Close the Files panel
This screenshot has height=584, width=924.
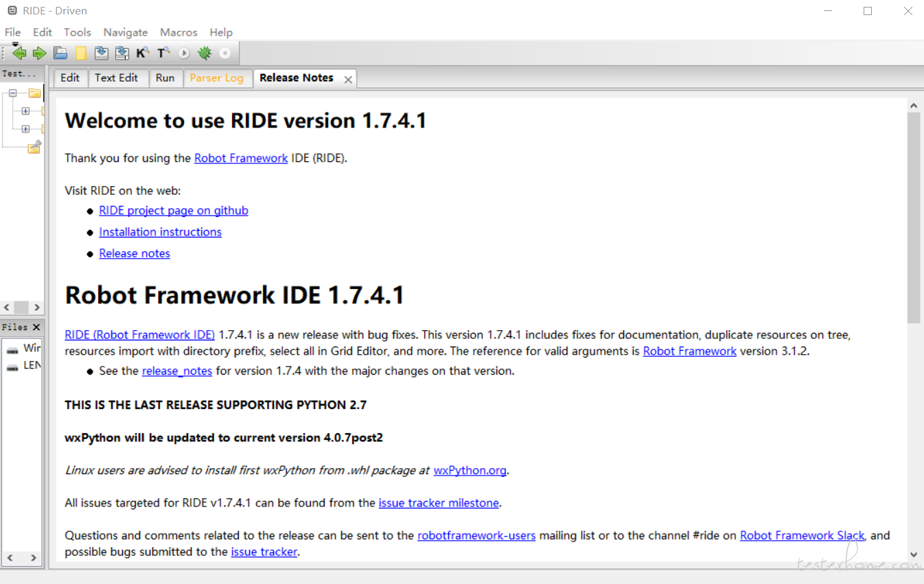pos(36,327)
